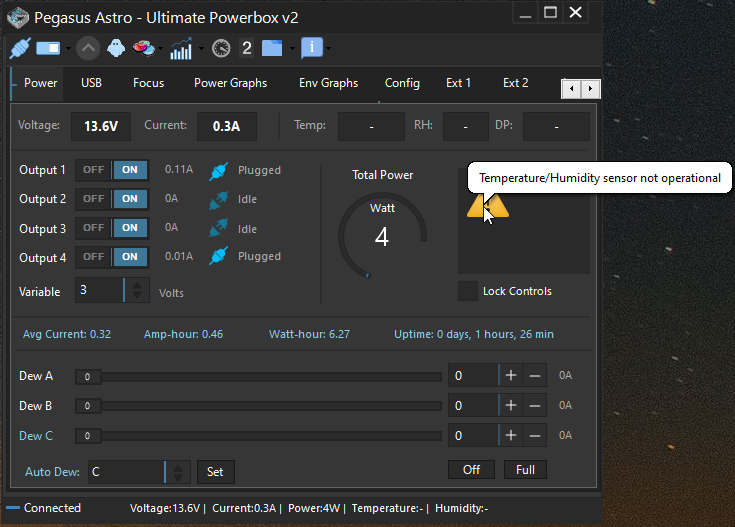Click the number 2 toolbar icon
The image size is (735, 527).
[x=247, y=48]
